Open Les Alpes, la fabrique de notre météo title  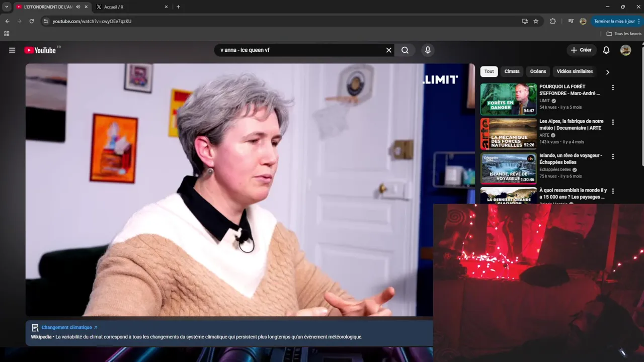pos(572,125)
